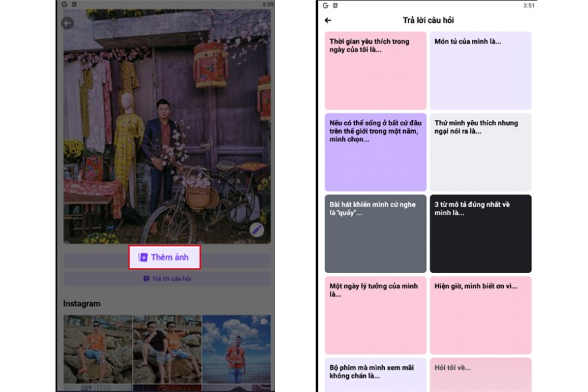Select the 'Món tủ của mình là' card
This screenshot has width=588, height=392.
[480, 71]
